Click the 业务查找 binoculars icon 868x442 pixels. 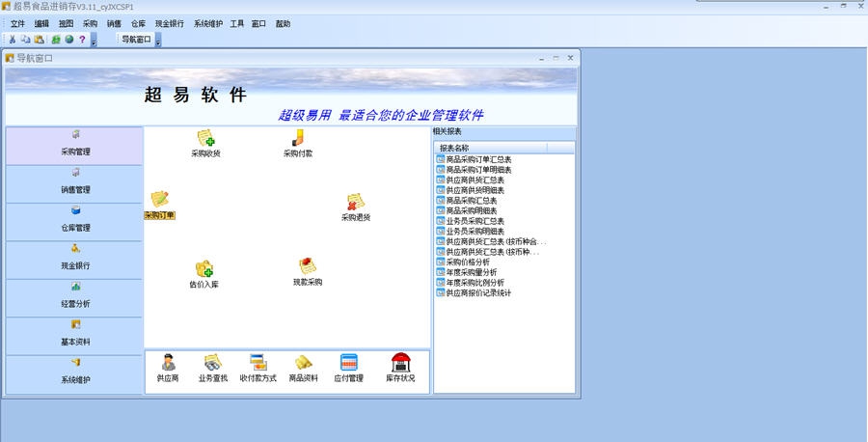(x=213, y=364)
